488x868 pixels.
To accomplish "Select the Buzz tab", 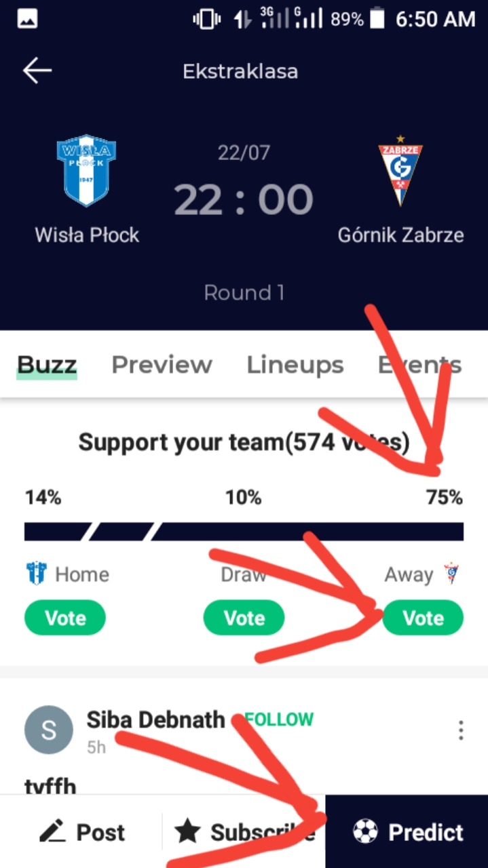I will pos(47,365).
